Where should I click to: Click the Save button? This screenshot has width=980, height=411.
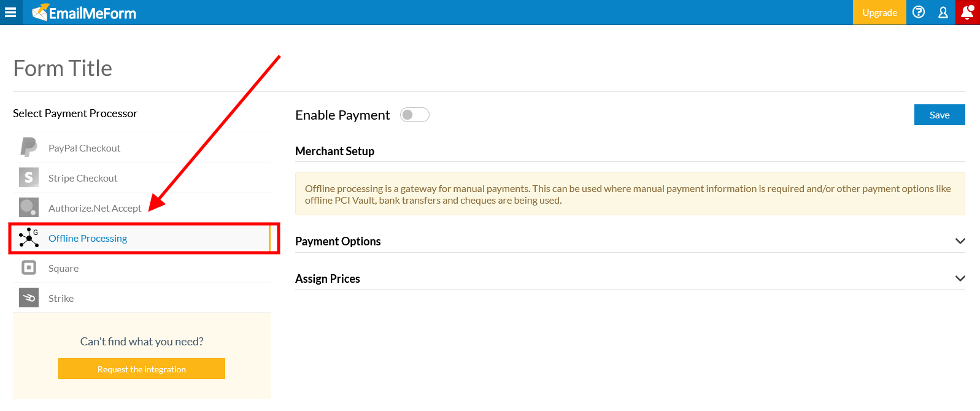pyautogui.click(x=939, y=115)
